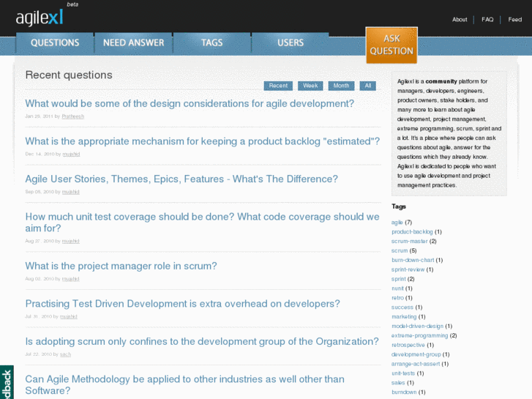Select the retro tag

click(397, 298)
